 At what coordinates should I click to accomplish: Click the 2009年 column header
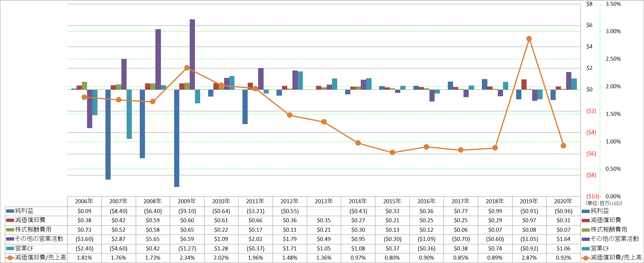[x=187, y=201]
